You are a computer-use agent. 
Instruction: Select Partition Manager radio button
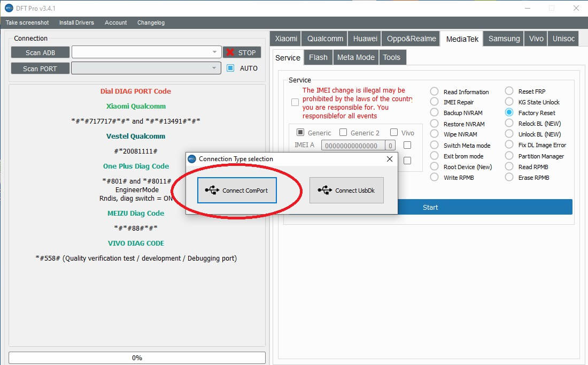click(x=509, y=155)
